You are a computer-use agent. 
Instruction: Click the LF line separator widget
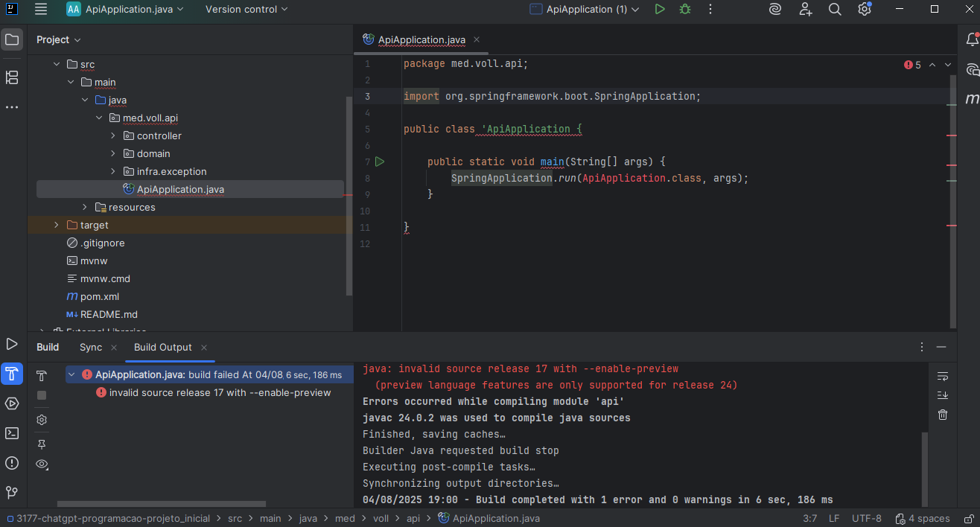tap(834, 519)
